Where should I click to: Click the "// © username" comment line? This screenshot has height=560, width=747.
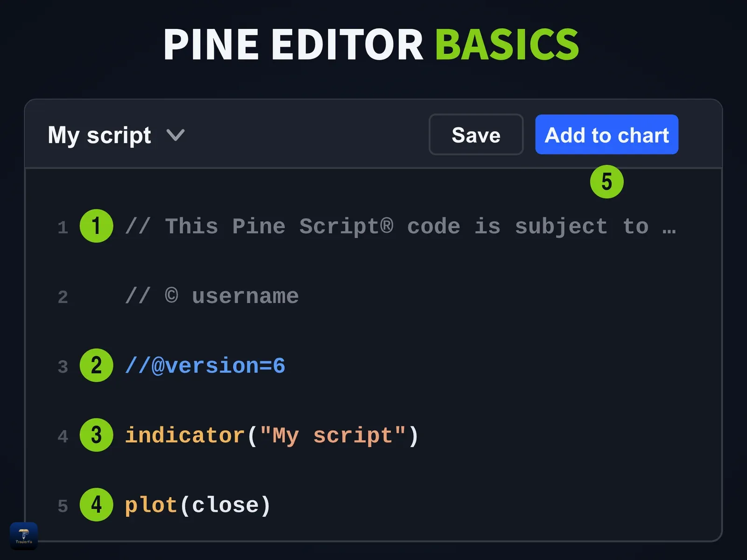point(212,296)
